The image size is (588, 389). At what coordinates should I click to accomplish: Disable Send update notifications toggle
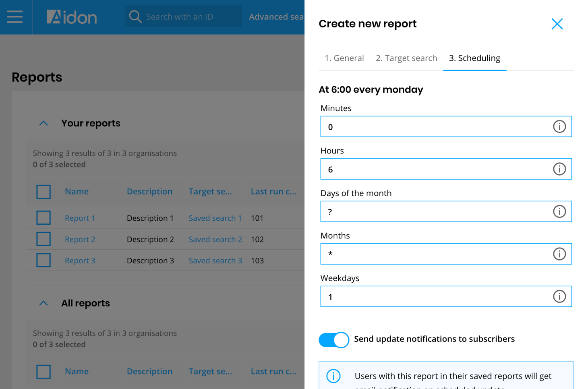pyautogui.click(x=334, y=340)
